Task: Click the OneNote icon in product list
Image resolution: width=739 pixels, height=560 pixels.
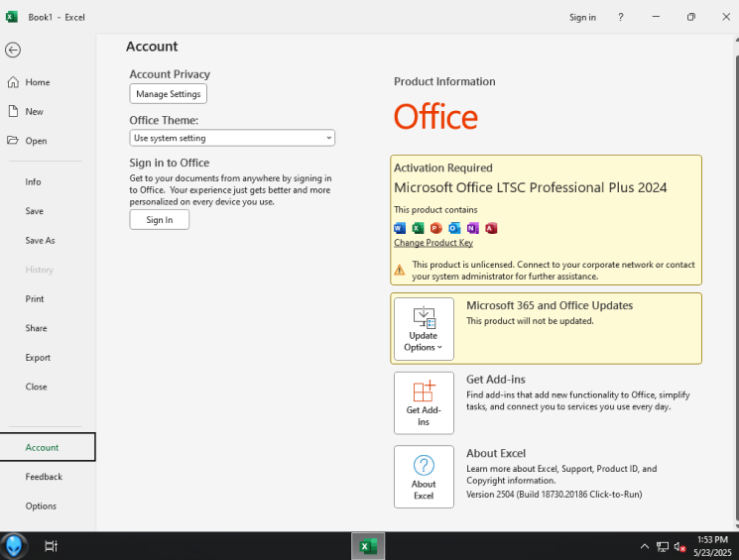Action: tap(473, 228)
